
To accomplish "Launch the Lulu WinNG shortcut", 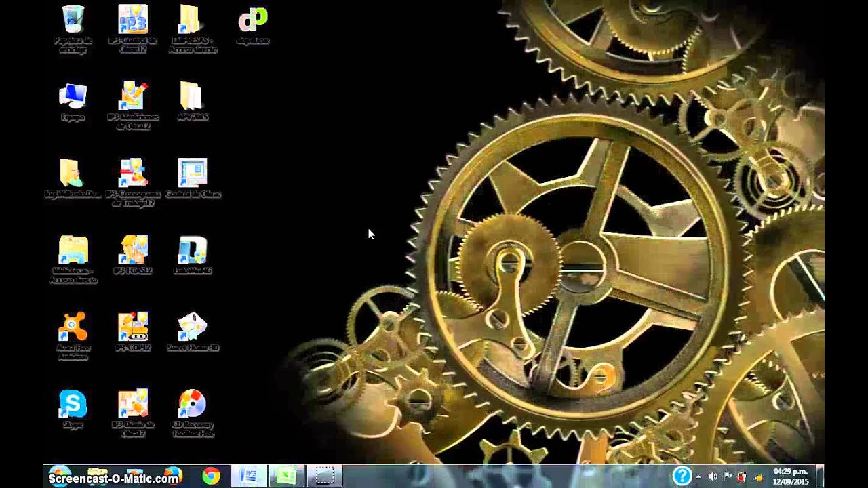I will point(193,255).
